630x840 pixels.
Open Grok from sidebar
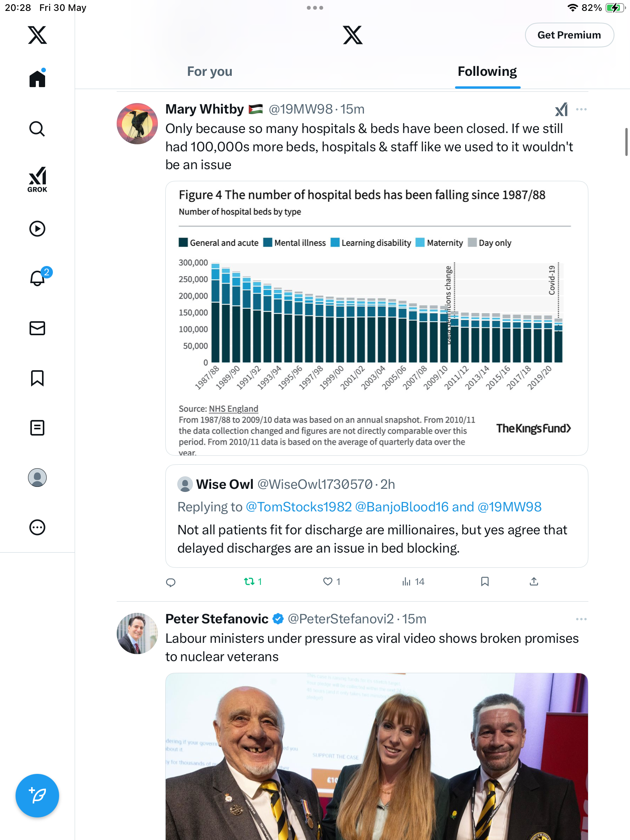(37, 179)
